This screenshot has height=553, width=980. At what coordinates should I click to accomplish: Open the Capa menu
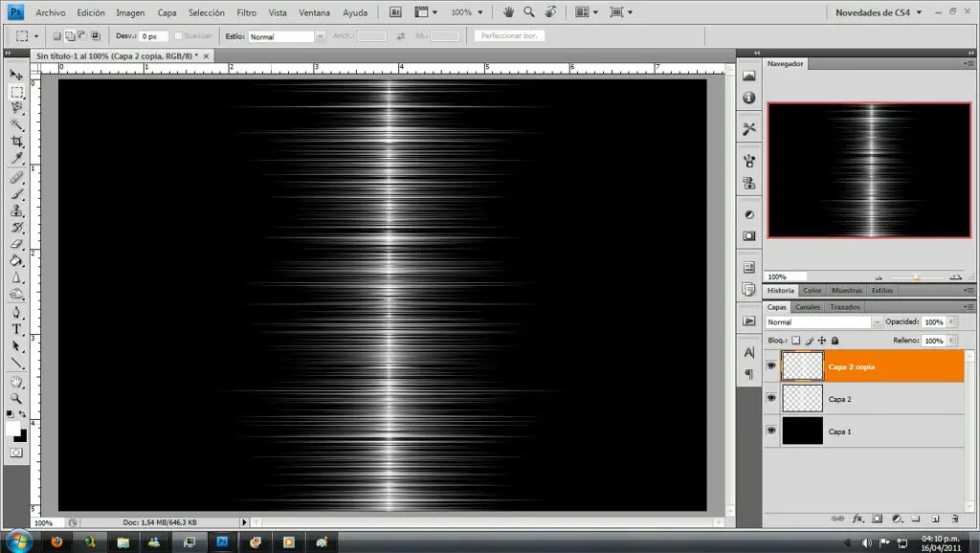[x=167, y=12]
